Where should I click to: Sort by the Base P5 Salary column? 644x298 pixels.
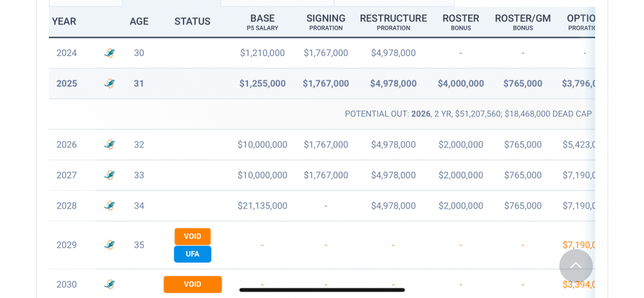tap(262, 22)
